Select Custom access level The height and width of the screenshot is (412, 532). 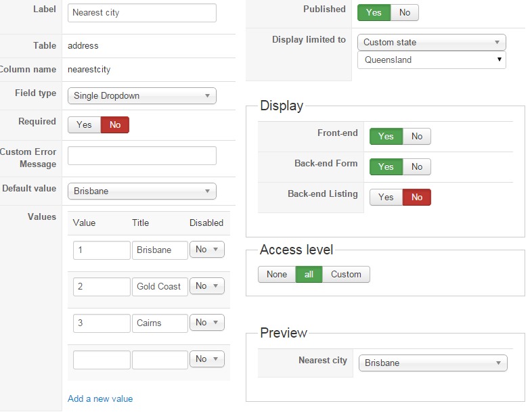346,274
